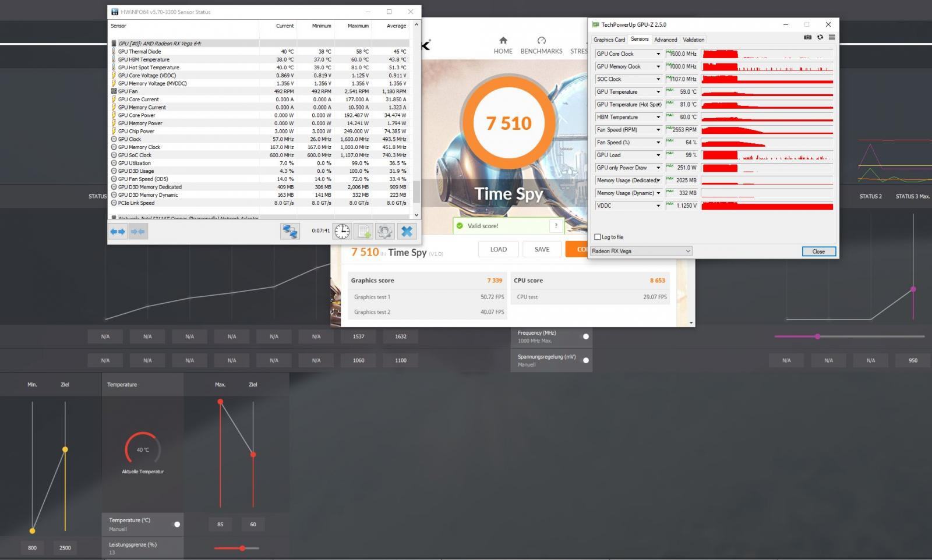The width and height of the screenshot is (932, 560).
Task: Open HWiNFO remote network monitors icon
Action: 290,231
